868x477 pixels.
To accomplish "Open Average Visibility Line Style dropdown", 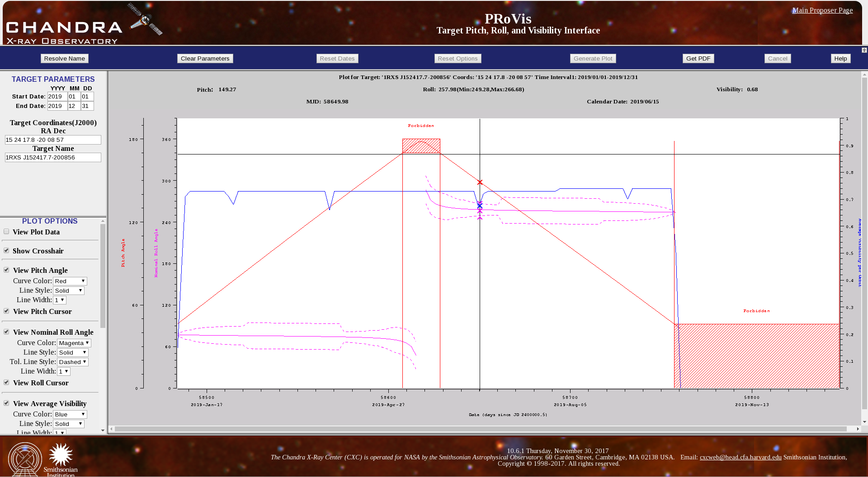I will click(69, 424).
